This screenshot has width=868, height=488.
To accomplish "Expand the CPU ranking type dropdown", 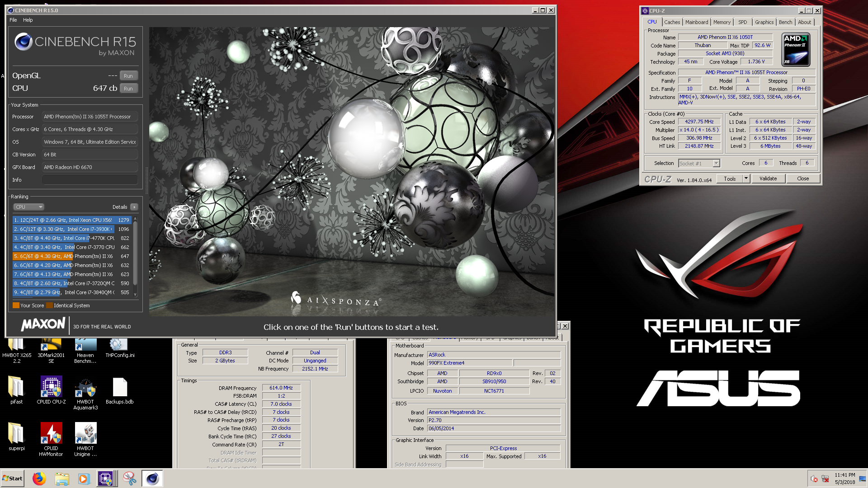I will coord(28,207).
